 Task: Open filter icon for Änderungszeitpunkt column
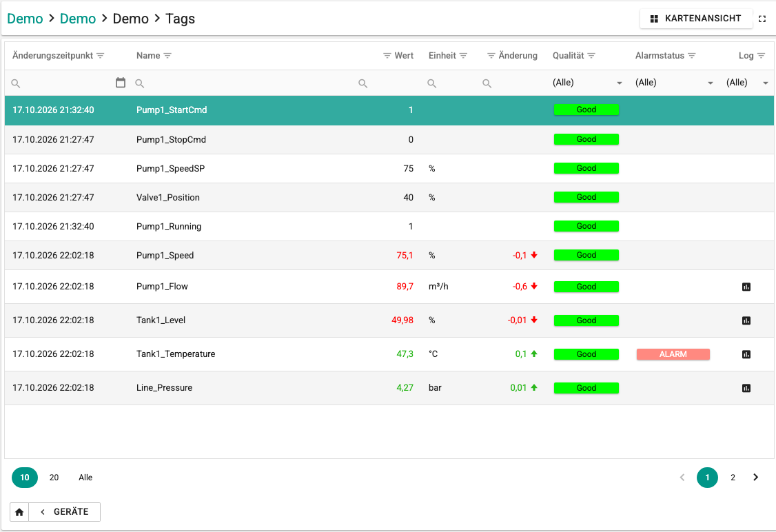[101, 55]
